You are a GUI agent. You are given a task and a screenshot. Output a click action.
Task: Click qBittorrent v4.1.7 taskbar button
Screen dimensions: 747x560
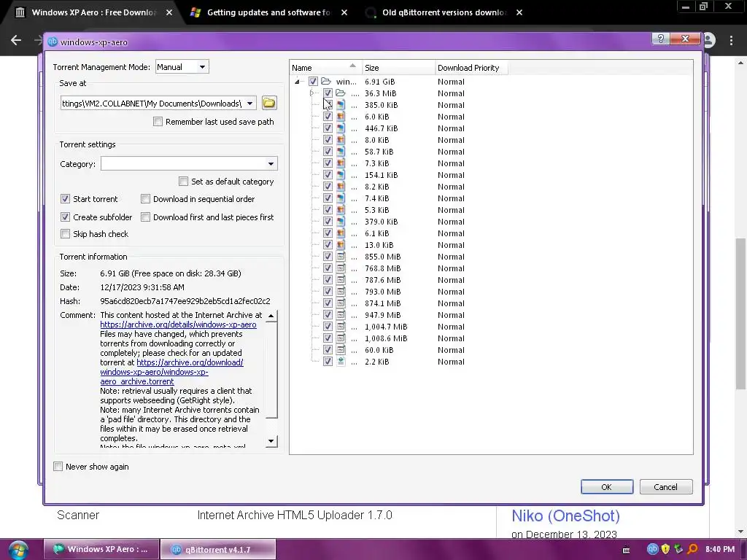click(217, 550)
